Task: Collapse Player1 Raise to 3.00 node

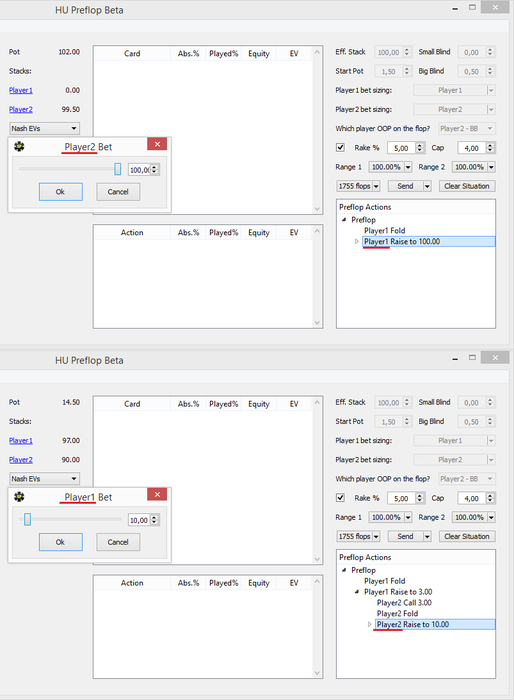Action: (x=356, y=592)
